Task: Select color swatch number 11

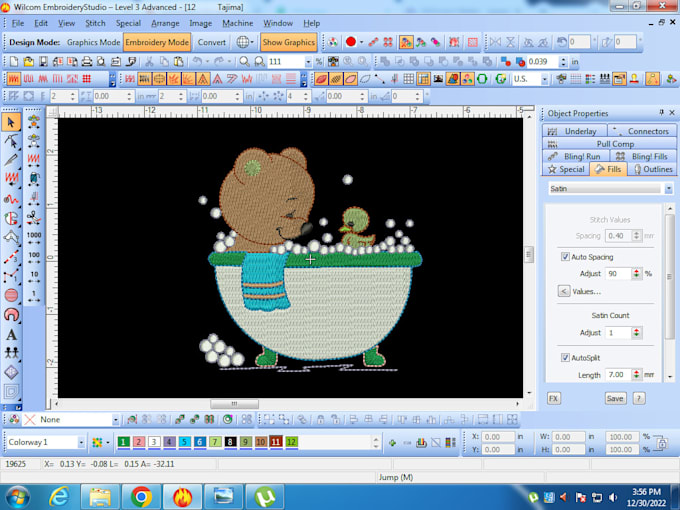Action: (275, 442)
